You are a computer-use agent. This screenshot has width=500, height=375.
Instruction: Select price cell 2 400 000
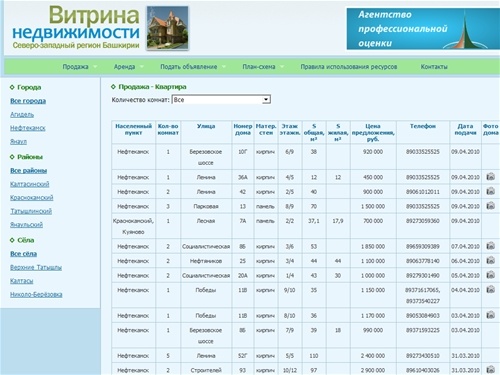point(373,356)
